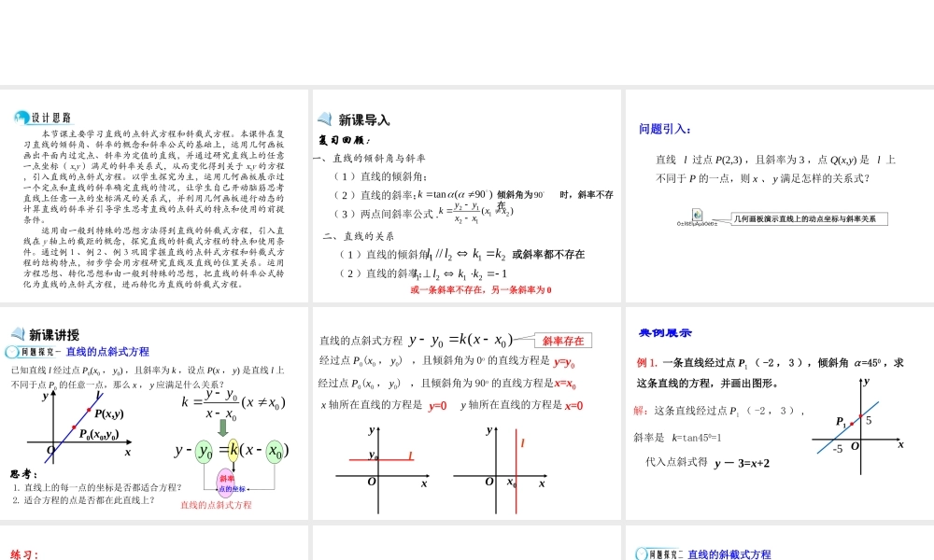Click the point label P₀(x₀,y₀) on graph
Screen dimensions: 934x560
point(99,434)
